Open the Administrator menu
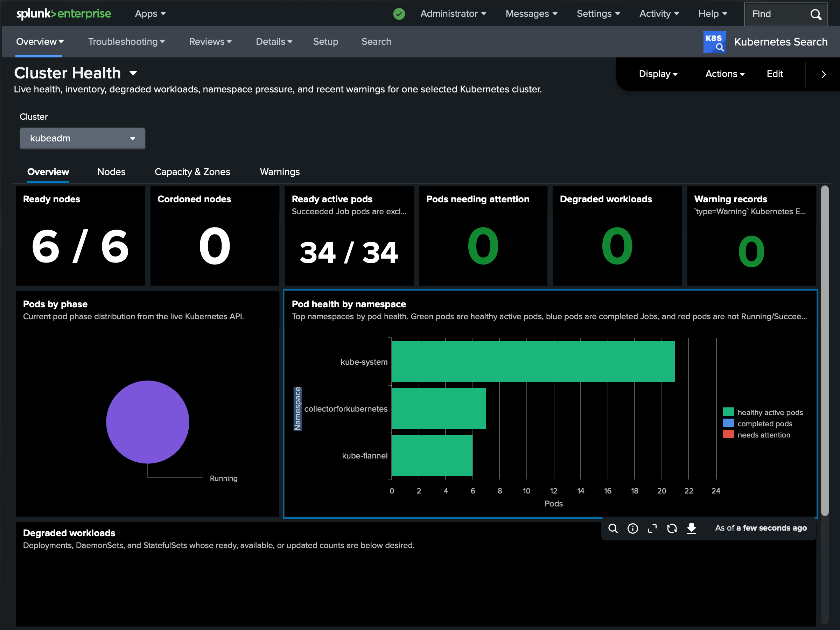Screen dimensions: 840x630 point(453,14)
